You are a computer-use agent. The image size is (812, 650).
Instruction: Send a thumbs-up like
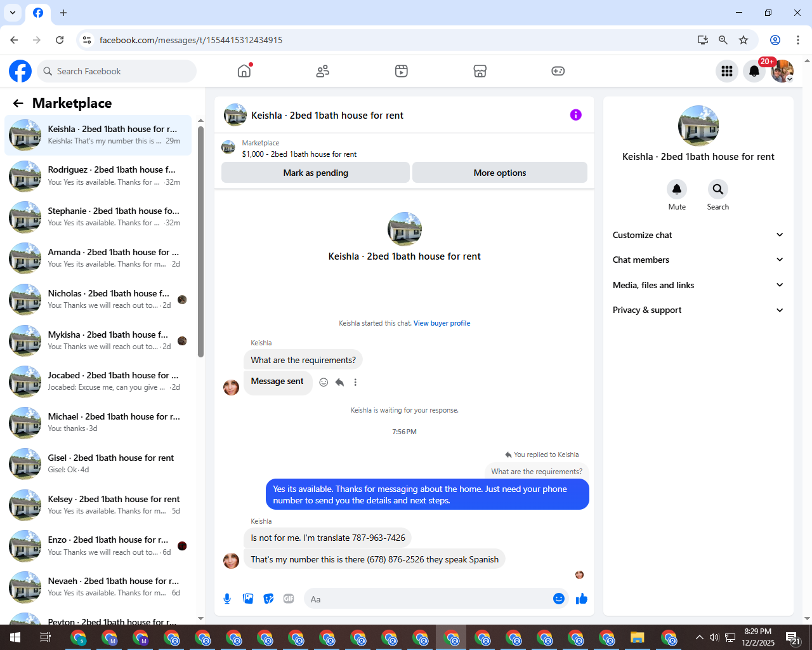coord(582,599)
